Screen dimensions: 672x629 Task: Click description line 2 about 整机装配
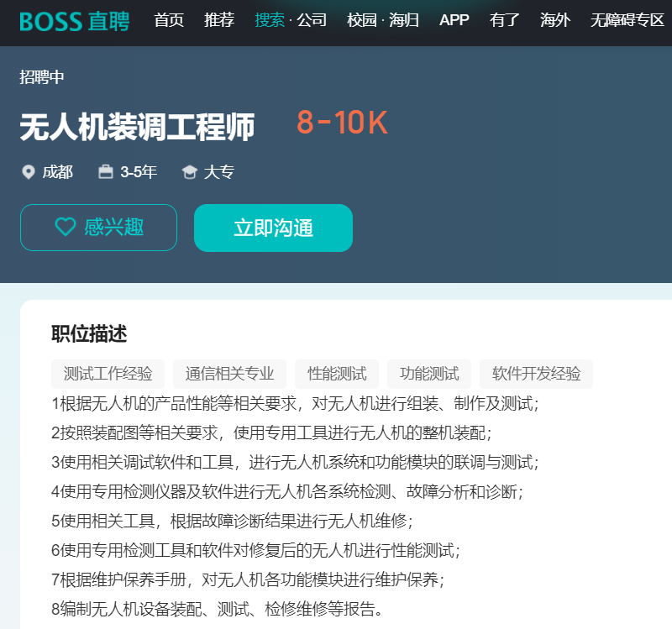(x=271, y=432)
